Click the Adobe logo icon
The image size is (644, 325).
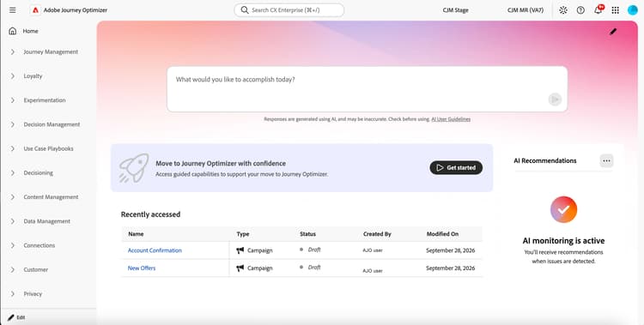pos(36,9)
